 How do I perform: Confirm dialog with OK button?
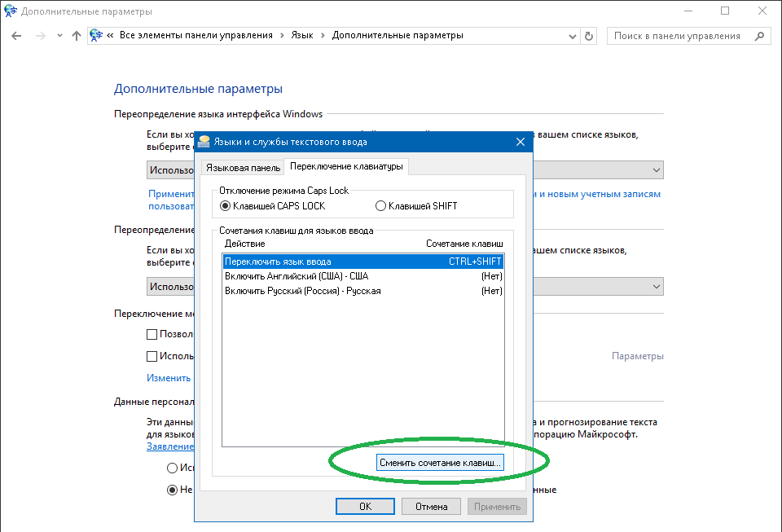[365, 507]
